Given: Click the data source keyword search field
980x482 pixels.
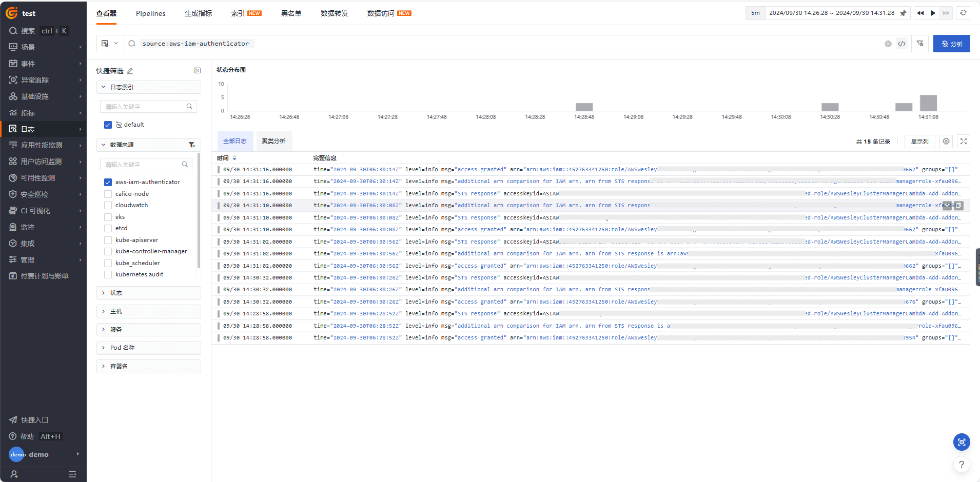Looking at the screenshot, I should 143,165.
